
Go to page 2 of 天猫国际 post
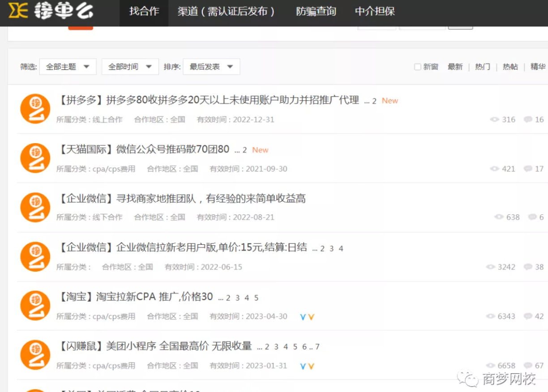pos(244,150)
